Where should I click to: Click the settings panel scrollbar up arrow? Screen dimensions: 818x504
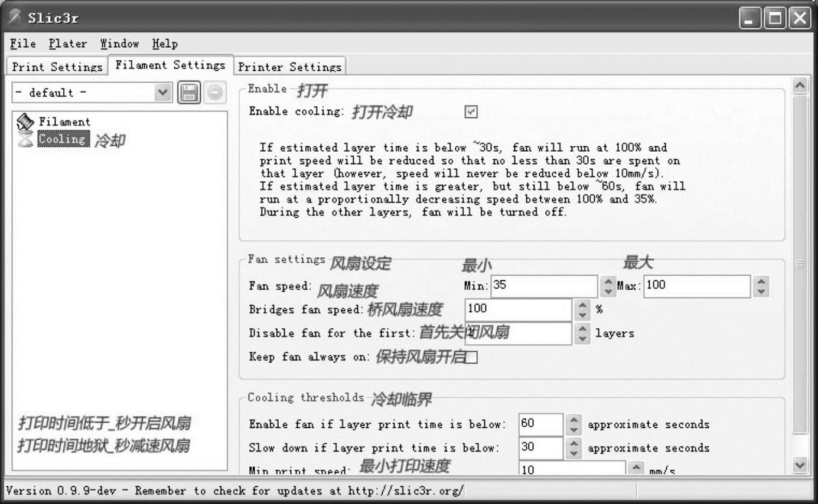[800, 86]
